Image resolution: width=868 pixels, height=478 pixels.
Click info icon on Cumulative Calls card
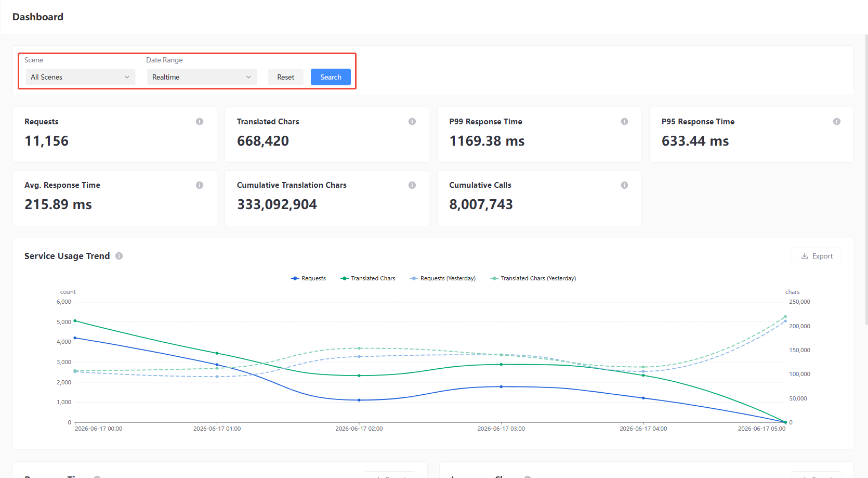(624, 185)
